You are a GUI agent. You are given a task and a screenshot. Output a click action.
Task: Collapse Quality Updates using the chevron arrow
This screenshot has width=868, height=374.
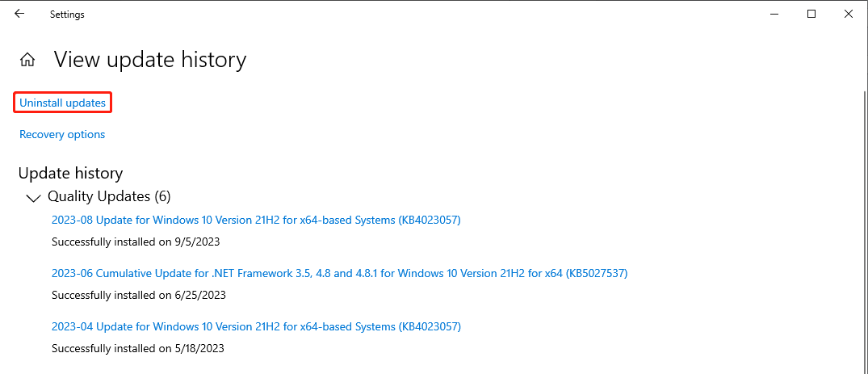pos(33,197)
